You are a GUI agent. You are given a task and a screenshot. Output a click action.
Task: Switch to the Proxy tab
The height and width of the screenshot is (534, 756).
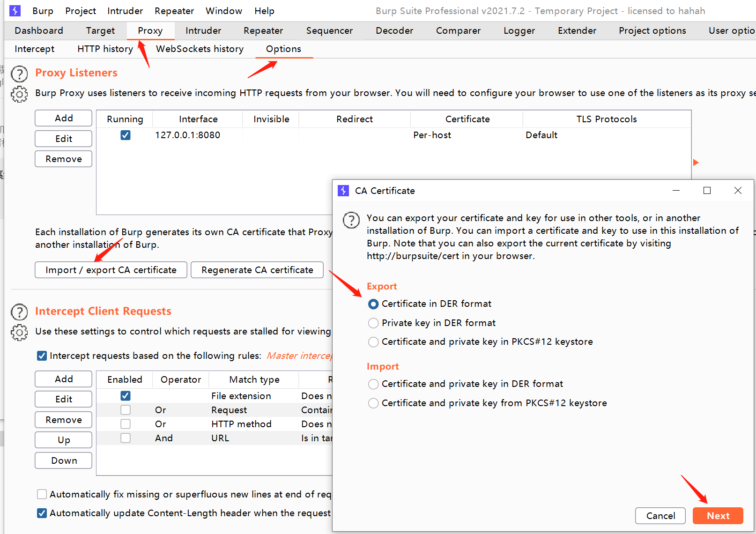click(150, 30)
